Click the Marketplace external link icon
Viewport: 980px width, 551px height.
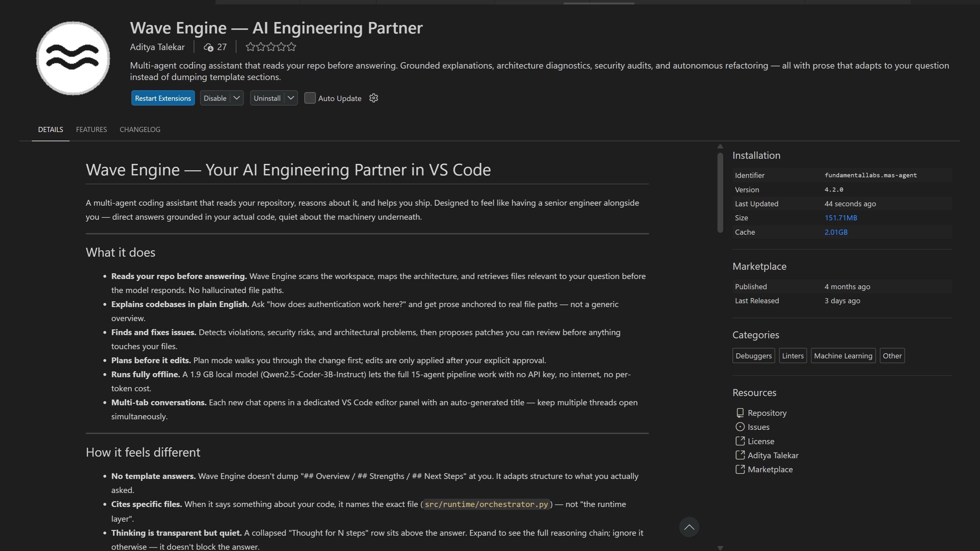point(740,469)
